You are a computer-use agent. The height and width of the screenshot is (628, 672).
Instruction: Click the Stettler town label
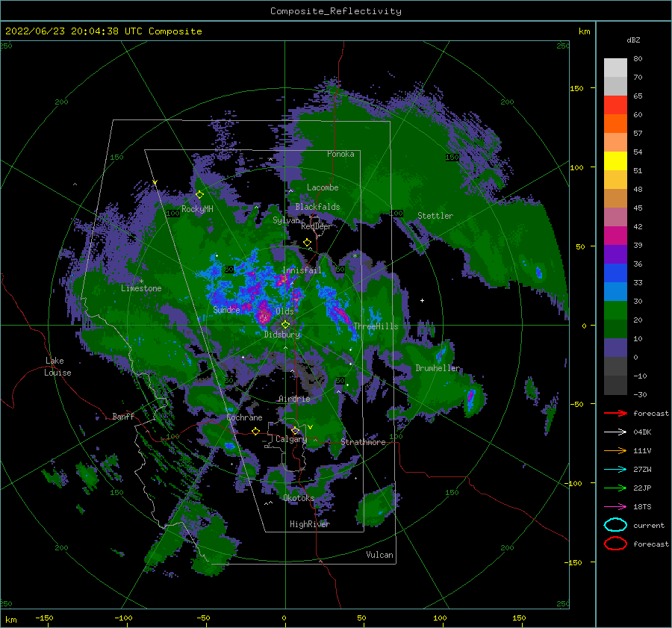click(x=435, y=216)
